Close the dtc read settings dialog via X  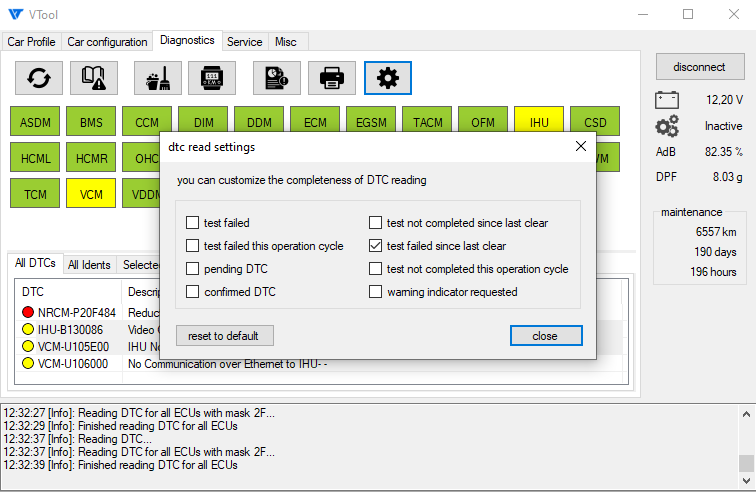point(579,147)
